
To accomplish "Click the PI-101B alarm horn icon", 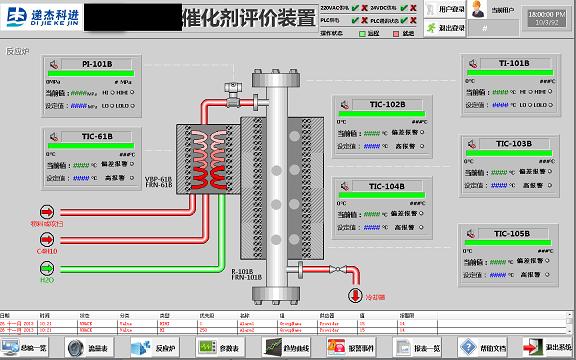I will (54, 65).
